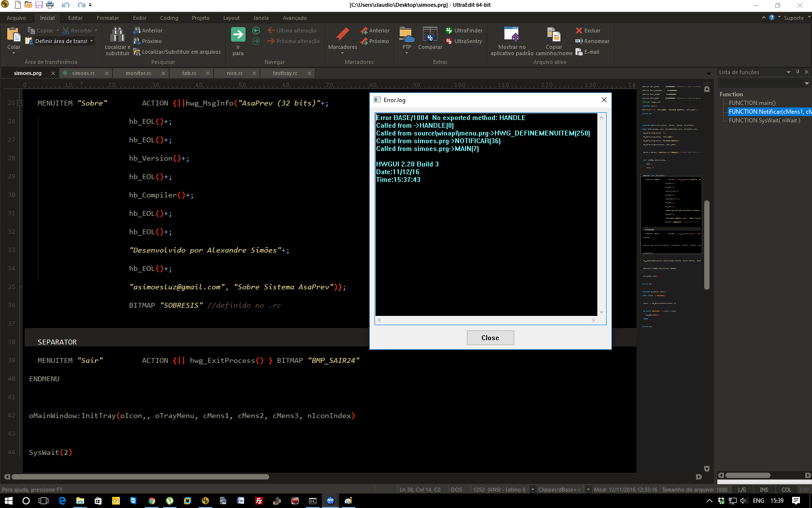This screenshot has width=812, height=508.
Task: Toggle COL column mode in status bar
Action: [786, 490]
